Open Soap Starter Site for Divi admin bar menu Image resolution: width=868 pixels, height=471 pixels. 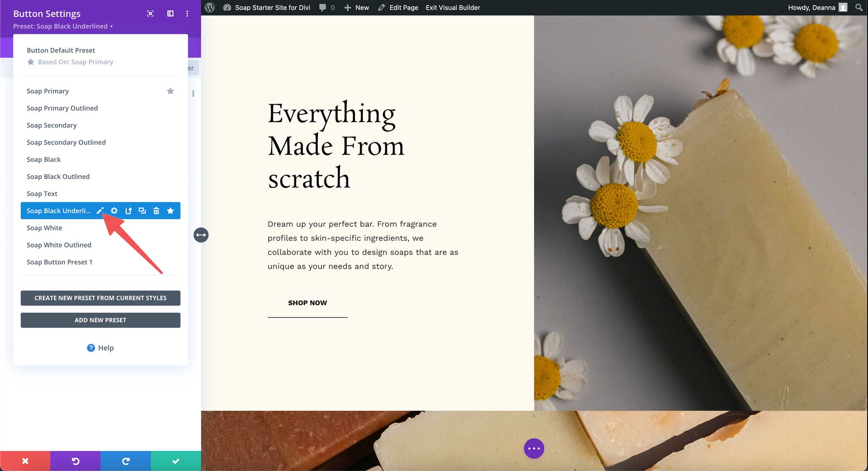click(x=267, y=7)
